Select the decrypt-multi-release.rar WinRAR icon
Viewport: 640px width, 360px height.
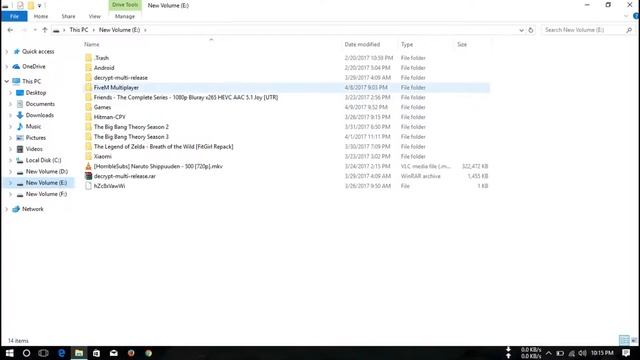click(88, 176)
